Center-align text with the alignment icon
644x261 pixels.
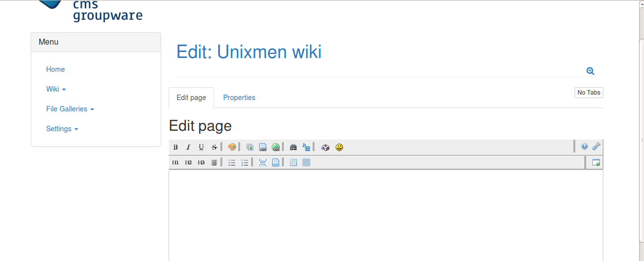click(214, 162)
